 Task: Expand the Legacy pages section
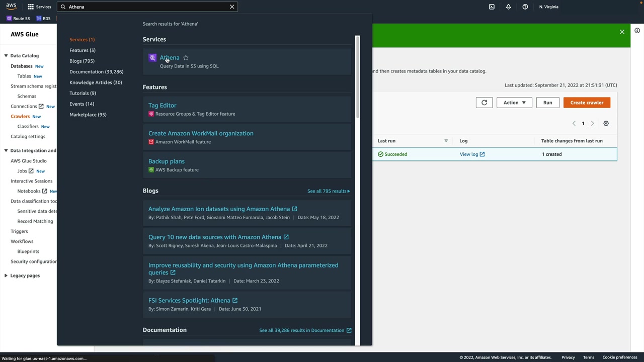click(x=6, y=276)
